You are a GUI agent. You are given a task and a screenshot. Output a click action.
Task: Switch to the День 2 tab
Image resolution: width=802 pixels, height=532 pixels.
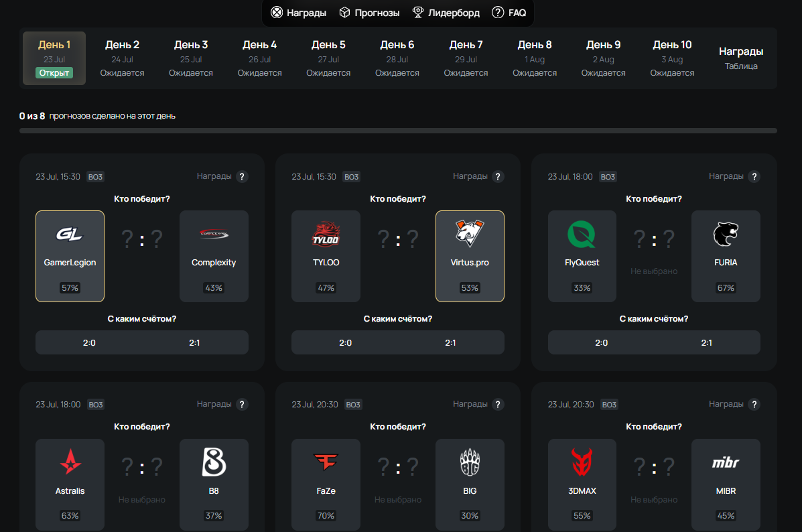[x=122, y=58]
